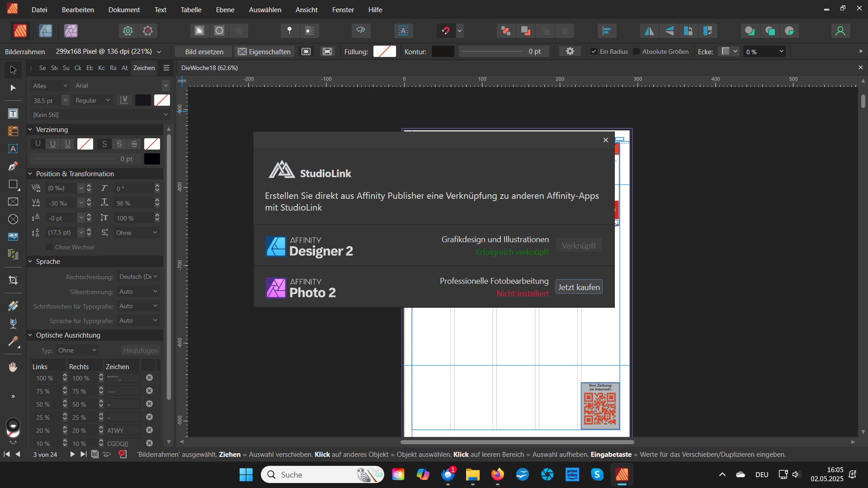868x488 pixels.
Task: Select the Transparency tool
Action: tap(13, 324)
